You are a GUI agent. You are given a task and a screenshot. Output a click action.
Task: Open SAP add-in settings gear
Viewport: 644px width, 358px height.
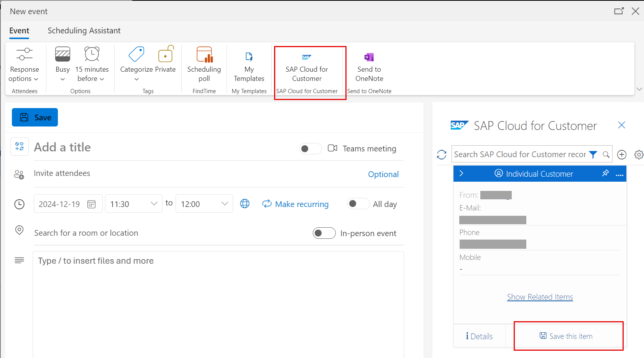(639, 154)
